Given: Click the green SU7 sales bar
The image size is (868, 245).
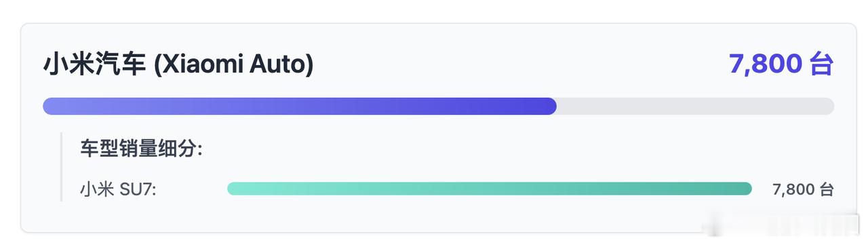Looking at the screenshot, I should click(x=490, y=189).
